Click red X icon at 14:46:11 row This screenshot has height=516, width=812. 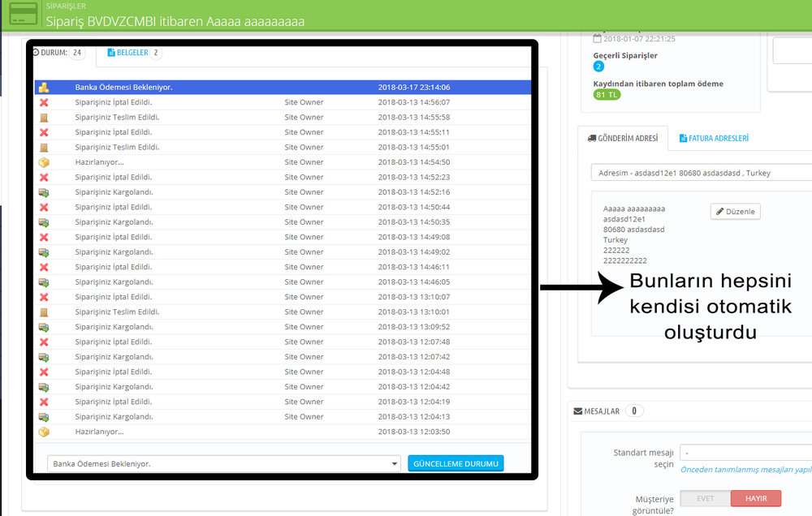tap(44, 268)
